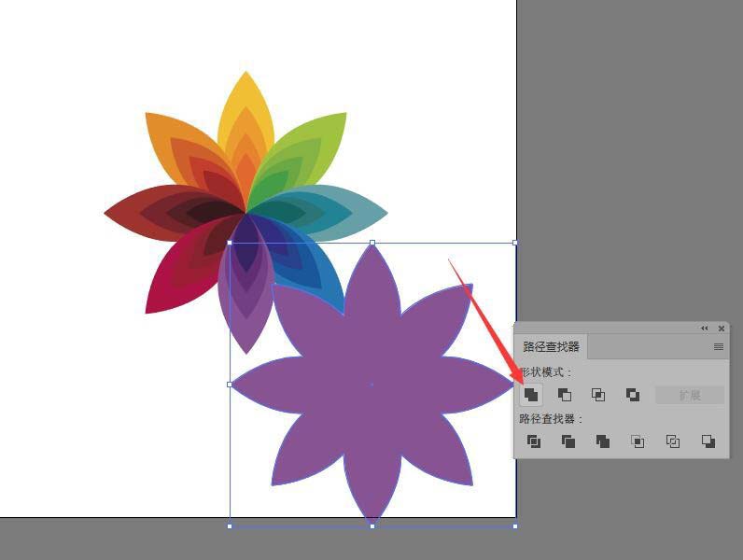Click the Divide pathfinder icon
Viewport: 743px width, 560px height.
point(534,441)
